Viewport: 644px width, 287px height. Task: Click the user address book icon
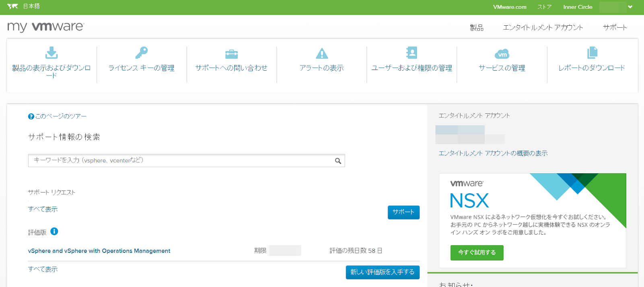pyautogui.click(x=411, y=53)
